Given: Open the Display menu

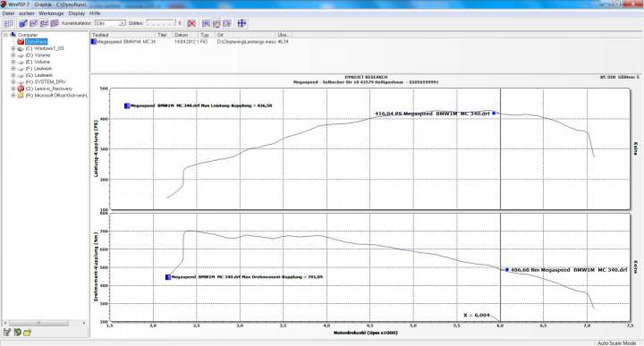Looking at the screenshot, I should pos(77,13).
